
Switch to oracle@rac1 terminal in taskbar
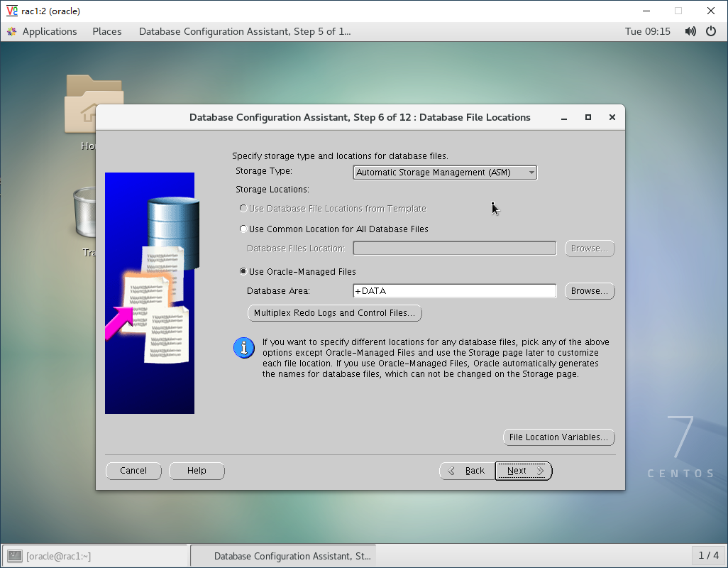pyautogui.click(x=95, y=556)
